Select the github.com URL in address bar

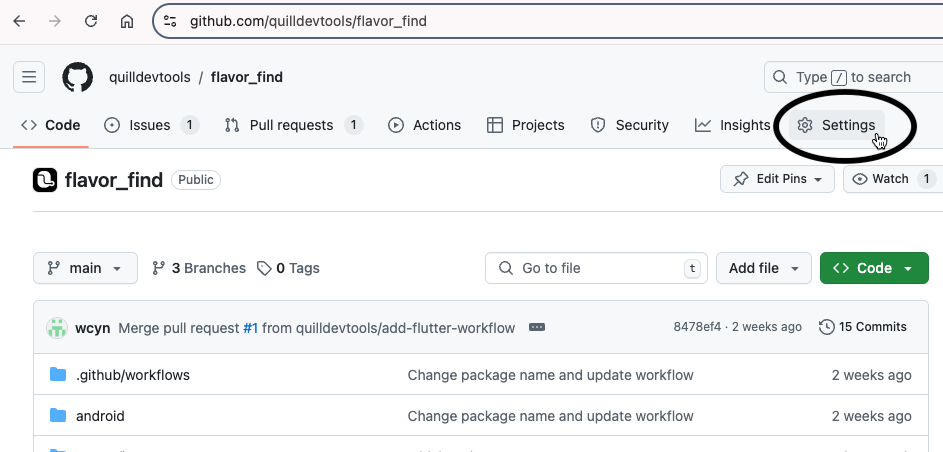tap(309, 21)
